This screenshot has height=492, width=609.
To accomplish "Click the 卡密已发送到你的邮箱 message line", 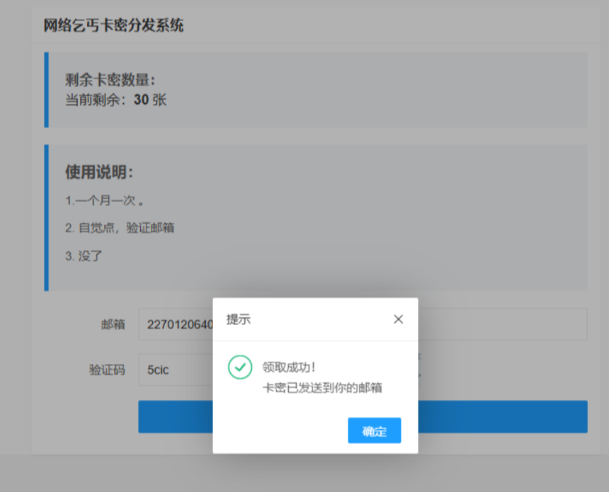I will [322, 387].
